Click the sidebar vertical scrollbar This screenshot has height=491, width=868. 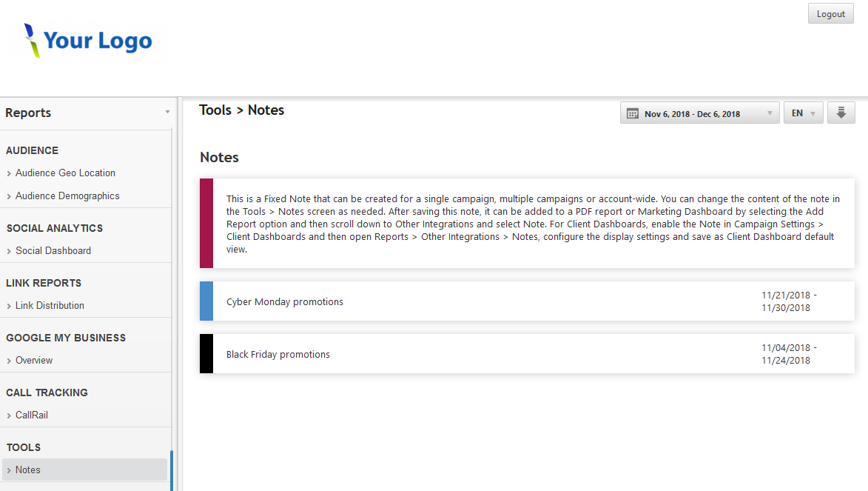[172, 470]
